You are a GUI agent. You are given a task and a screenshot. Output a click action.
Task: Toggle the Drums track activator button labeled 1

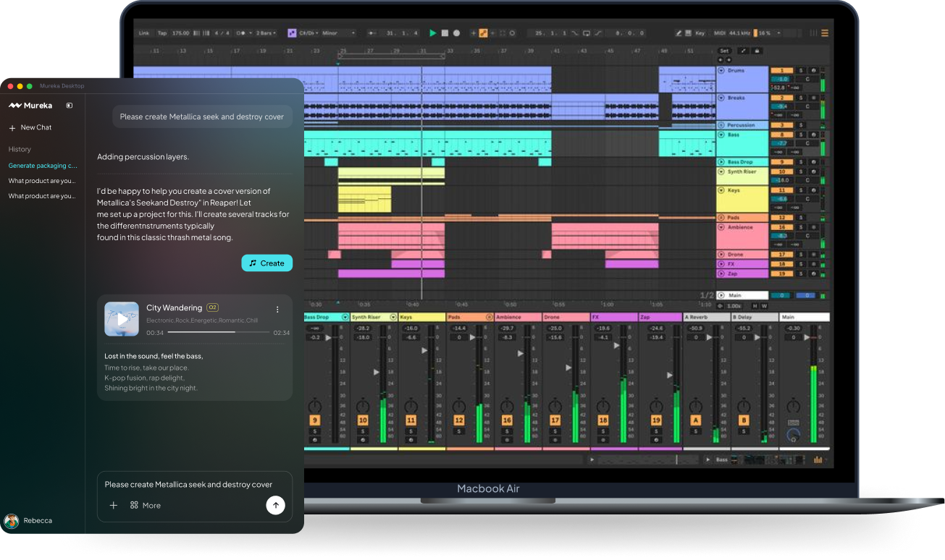(781, 70)
